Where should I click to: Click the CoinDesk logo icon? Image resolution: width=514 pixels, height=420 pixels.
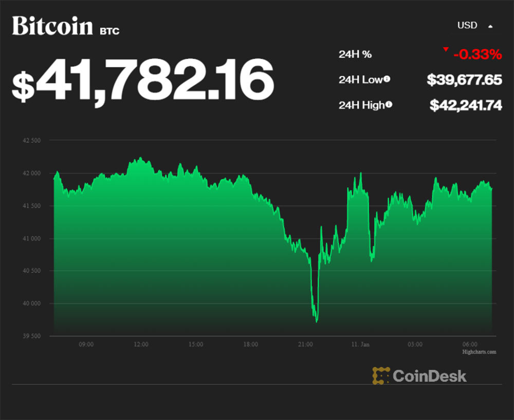[x=381, y=375]
